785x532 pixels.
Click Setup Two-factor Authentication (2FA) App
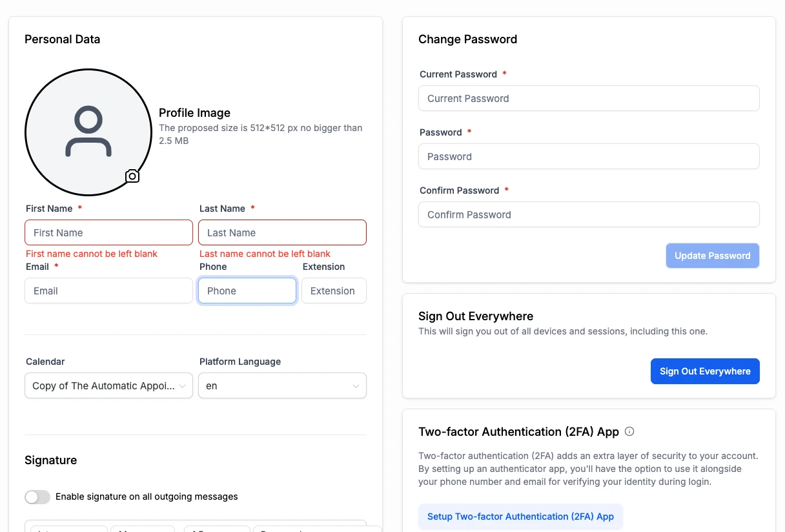click(x=520, y=517)
